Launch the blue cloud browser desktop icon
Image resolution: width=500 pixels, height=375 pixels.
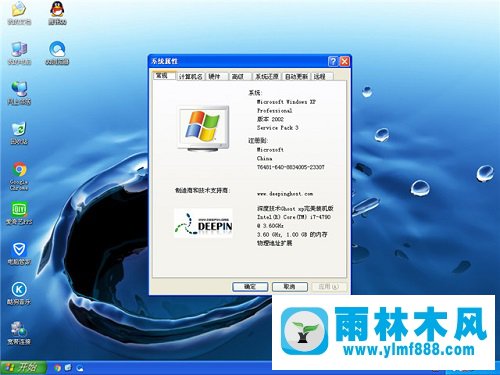(57, 53)
